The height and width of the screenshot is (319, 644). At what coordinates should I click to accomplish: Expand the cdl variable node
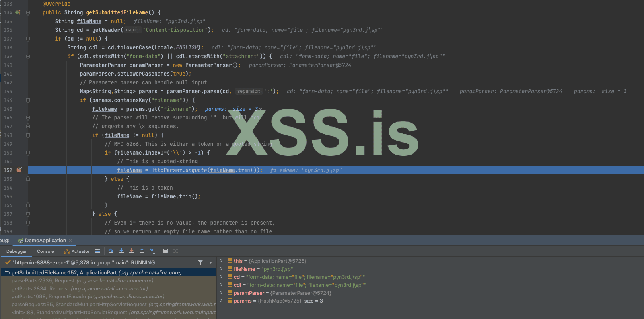pos(222,285)
